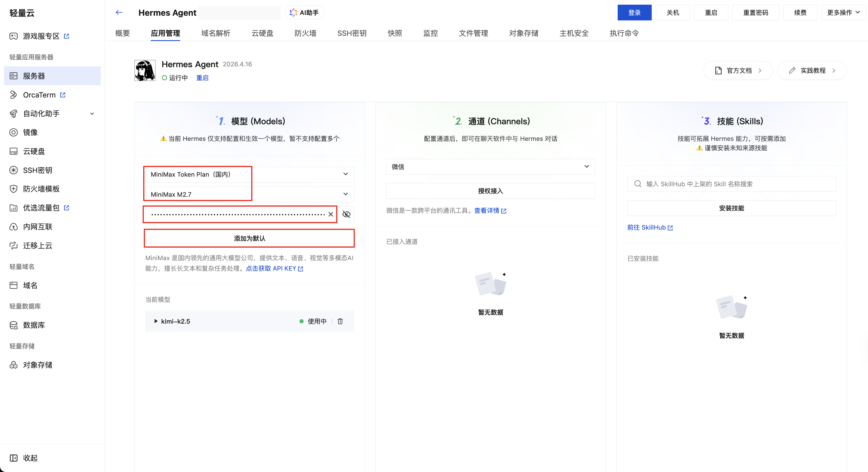868x472 pixels.
Task: Click the 重置密码 button
Action: (756, 13)
